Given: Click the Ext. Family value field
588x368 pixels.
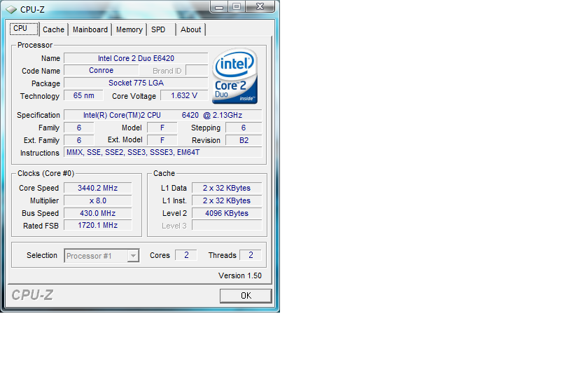Looking at the screenshot, I should tap(78, 140).
